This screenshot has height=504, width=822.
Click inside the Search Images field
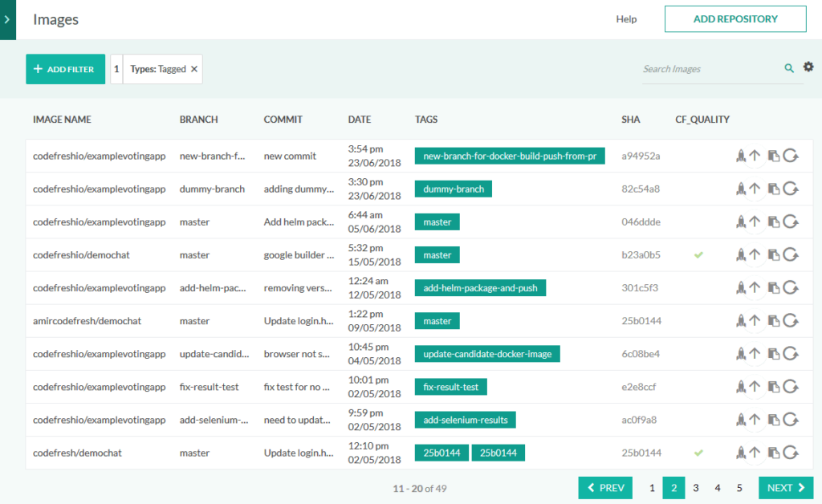pyautogui.click(x=706, y=69)
